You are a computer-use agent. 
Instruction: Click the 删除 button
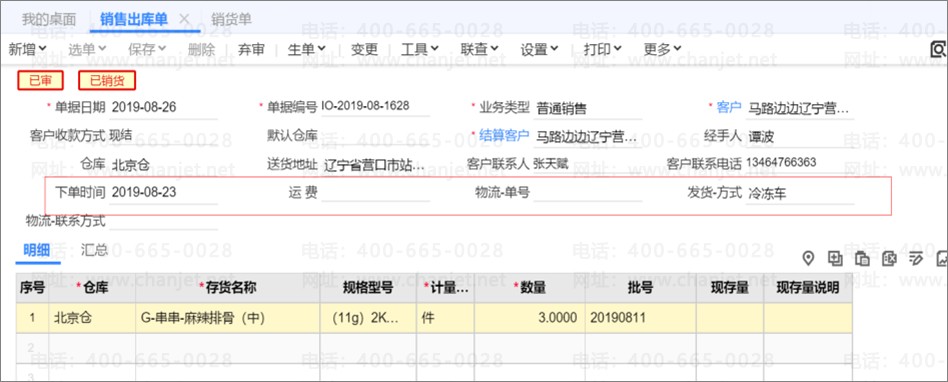201,50
